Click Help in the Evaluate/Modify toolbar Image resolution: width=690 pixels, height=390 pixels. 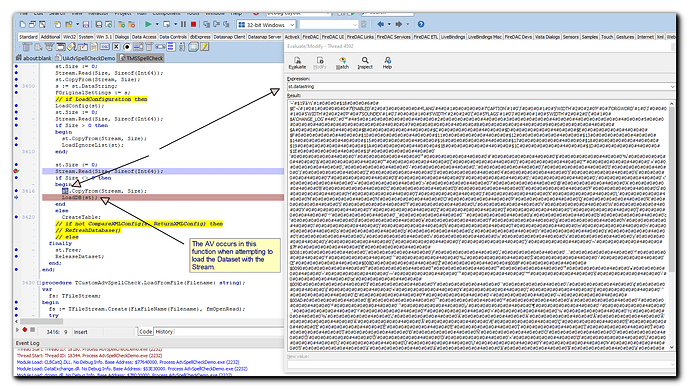click(x=387, y=63)
